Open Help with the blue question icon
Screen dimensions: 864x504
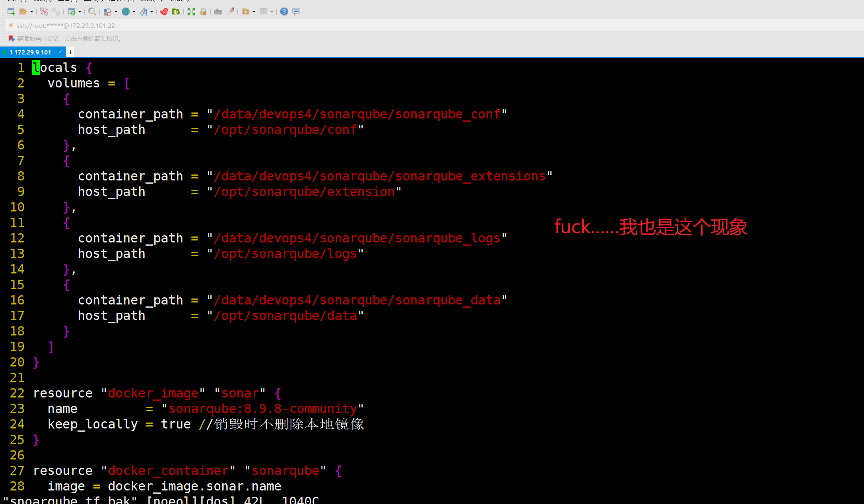[x=284, y=12]
